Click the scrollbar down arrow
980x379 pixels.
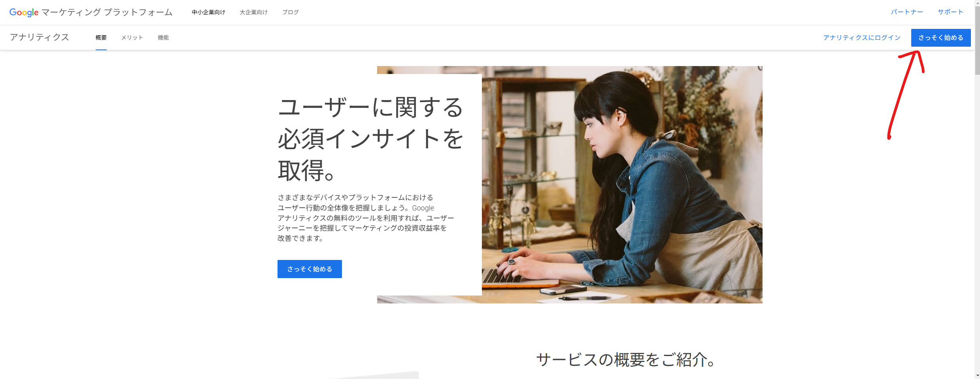tap(977, 375)
